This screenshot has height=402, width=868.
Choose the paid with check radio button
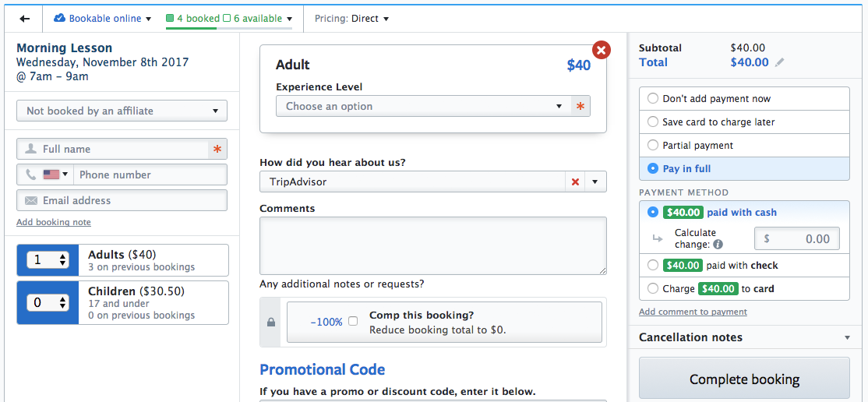(x=653, y=266)
